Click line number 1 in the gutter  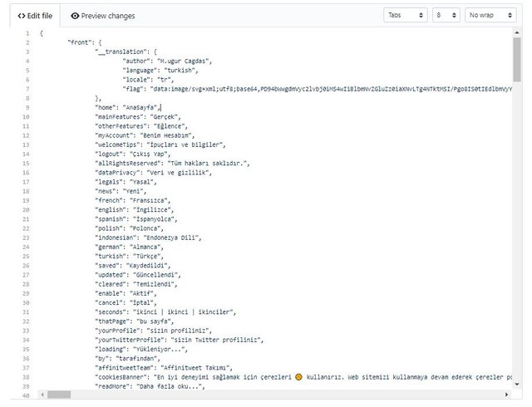[27, 33]
